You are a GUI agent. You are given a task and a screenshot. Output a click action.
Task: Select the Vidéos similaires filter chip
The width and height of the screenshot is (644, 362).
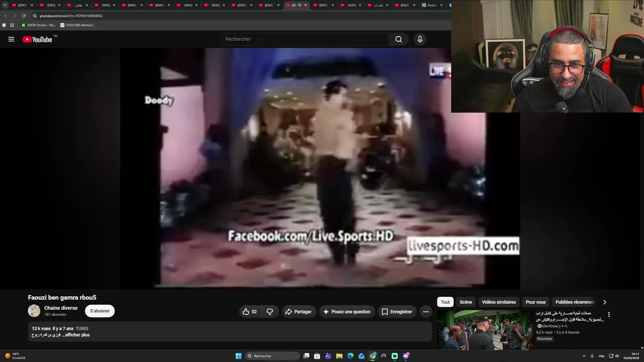click(499, 302)
